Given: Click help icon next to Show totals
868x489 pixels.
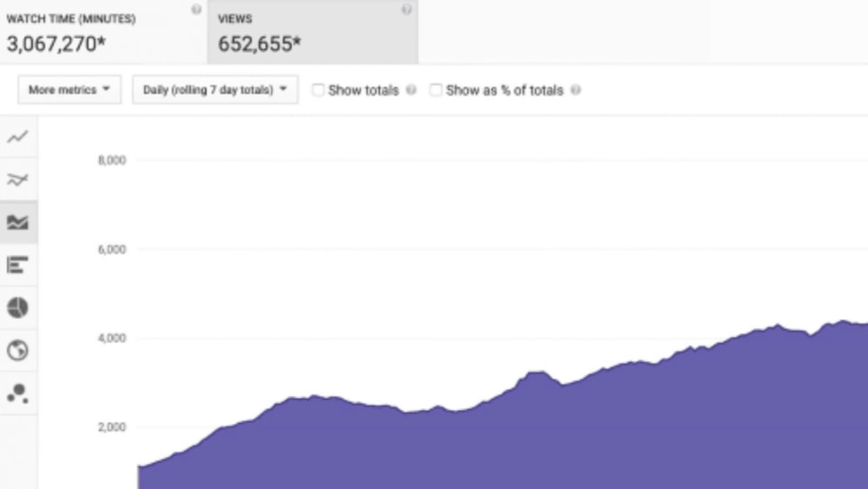Looking at the screenshot, I should pyautogui.click(x=411, y=89).
